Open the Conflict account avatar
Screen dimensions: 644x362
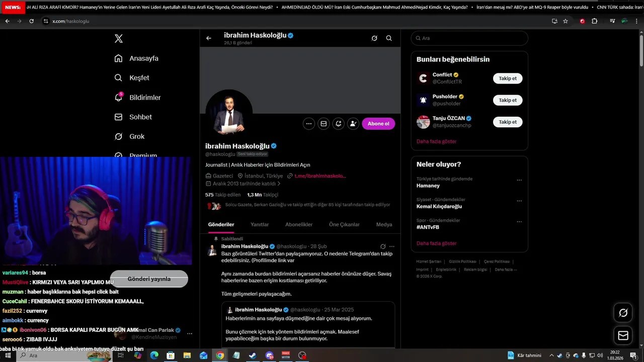(423, 78)
